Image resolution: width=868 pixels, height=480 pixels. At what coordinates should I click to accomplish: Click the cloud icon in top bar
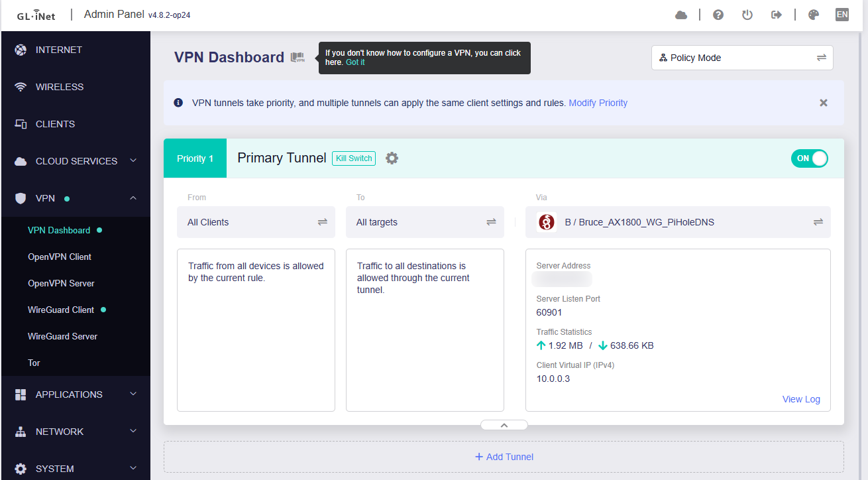pyautogui.click(x=681, y=15)
